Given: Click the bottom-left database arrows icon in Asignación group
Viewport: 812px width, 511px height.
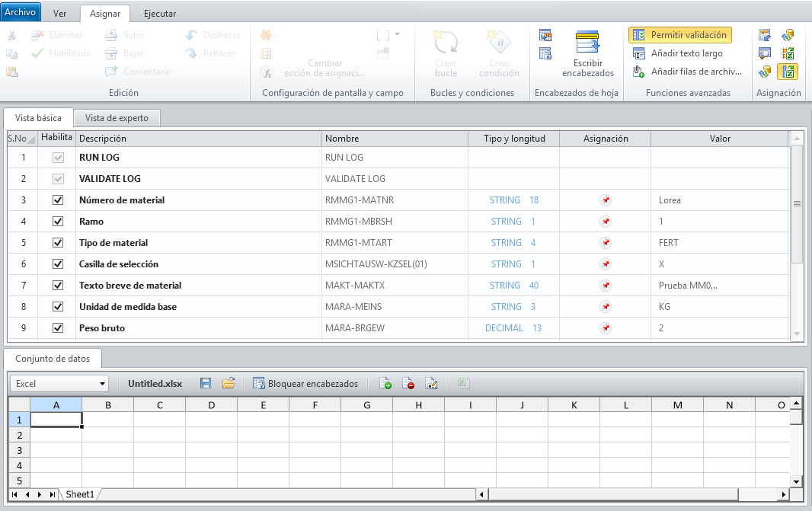Looking at the screenshot, I should (x=764, y=72).
